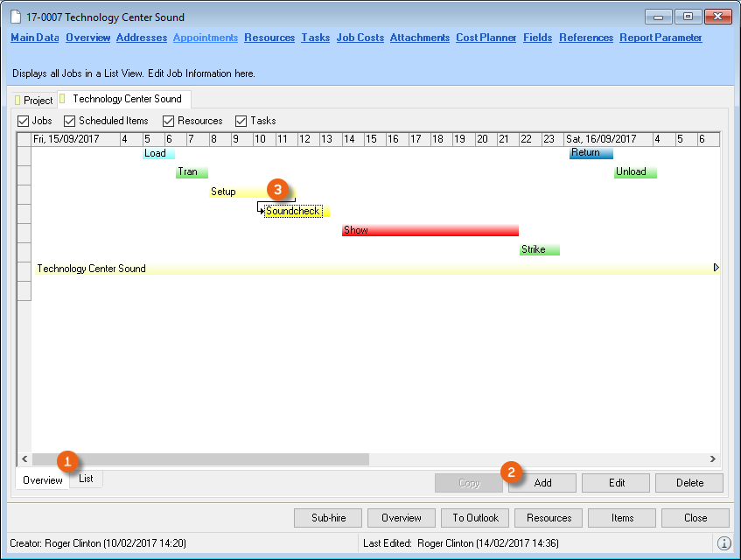The width and height of the screenshot is (741, 560).
Task: Select the Project tab
Action: click(34, 101)
